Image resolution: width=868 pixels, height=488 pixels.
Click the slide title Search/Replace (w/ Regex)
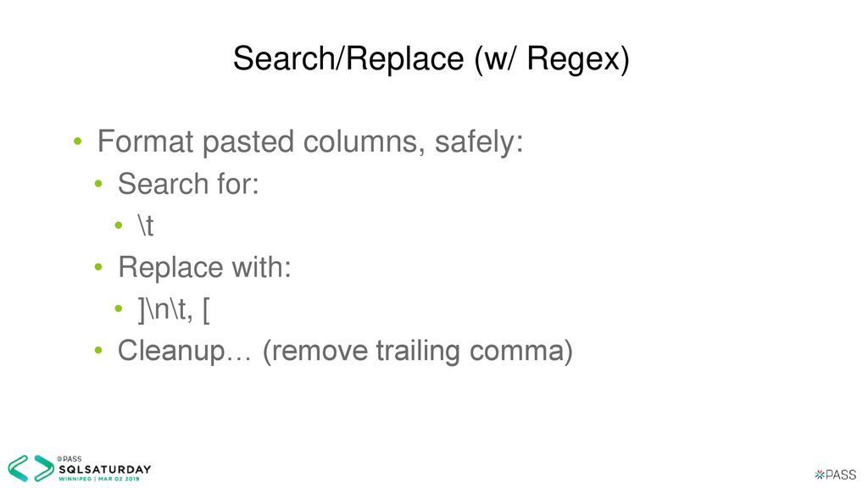point(431,58)
